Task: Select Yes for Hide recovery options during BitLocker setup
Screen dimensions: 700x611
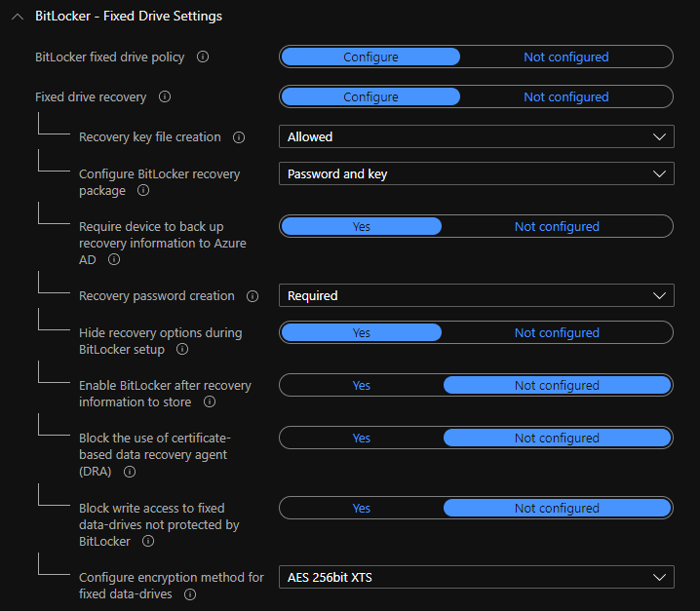Action: (361, 332)
